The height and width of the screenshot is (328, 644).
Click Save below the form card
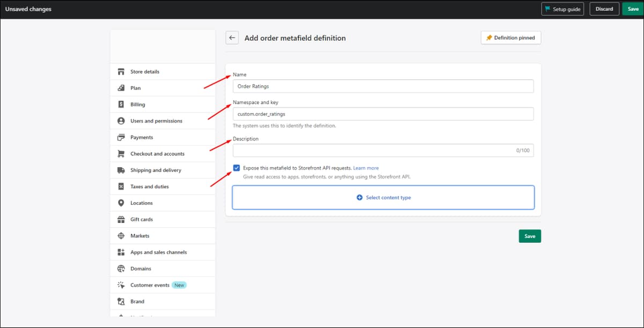click(530, 236)
